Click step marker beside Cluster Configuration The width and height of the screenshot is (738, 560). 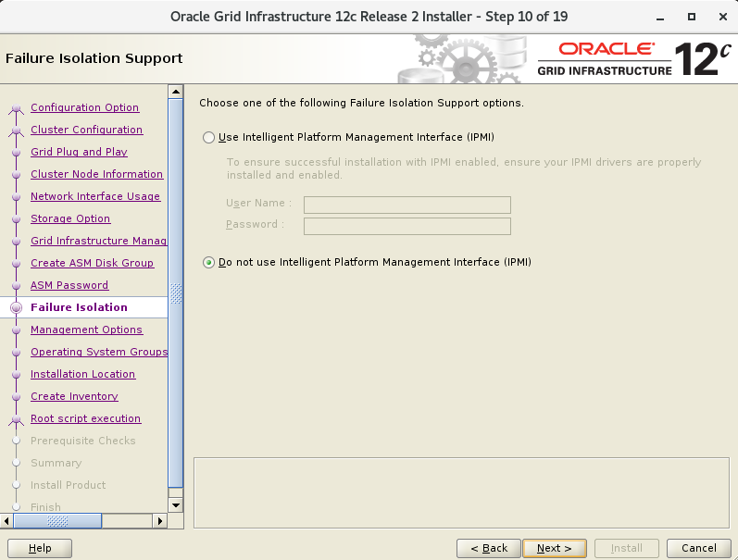pyautogui.click(x=16, y=131)
